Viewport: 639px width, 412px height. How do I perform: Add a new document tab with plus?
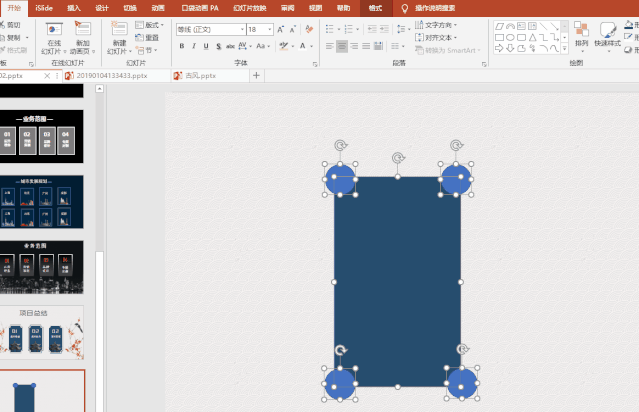pyautogui.click(x=256, y=75)
